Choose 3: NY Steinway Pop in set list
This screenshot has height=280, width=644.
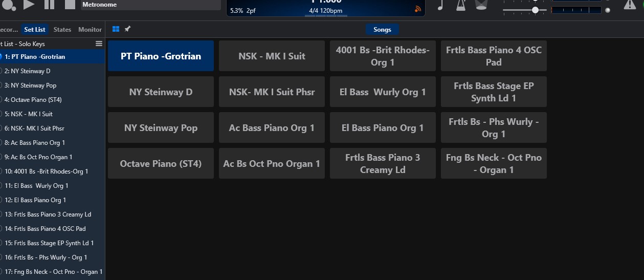52,85
